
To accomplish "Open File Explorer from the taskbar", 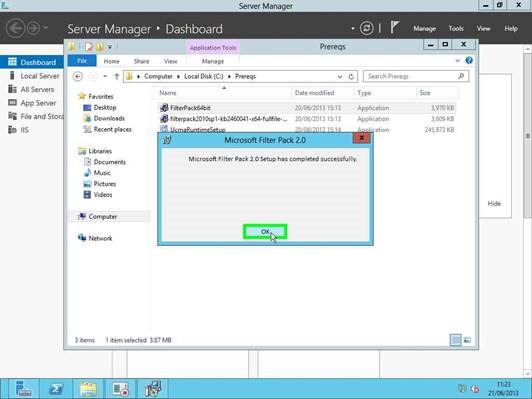I will (88, 388).
